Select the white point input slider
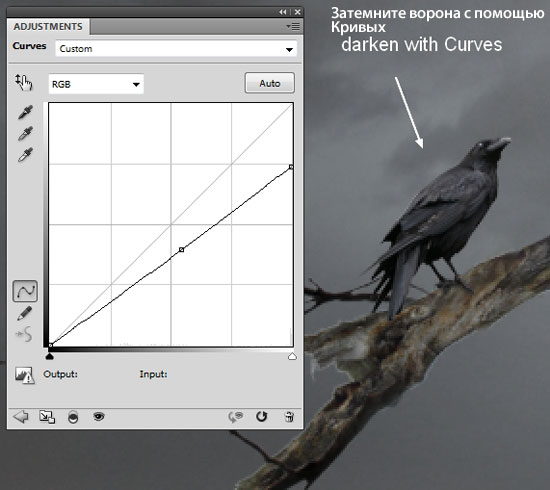The width and height of the screenshot is (550, 490). tap(292, 356)
